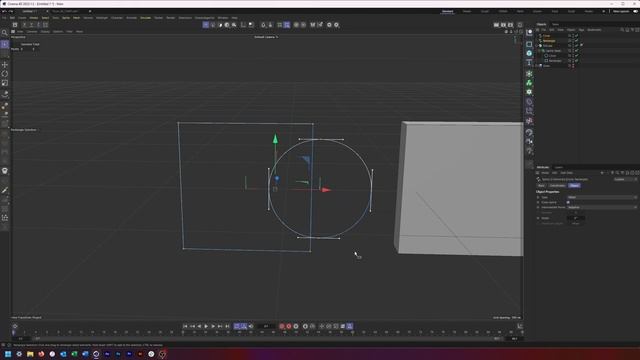Image resolution: width=640 pixels, height=360 pixels.
Task: Jump to the end of the animation
Action: [227, 326]
